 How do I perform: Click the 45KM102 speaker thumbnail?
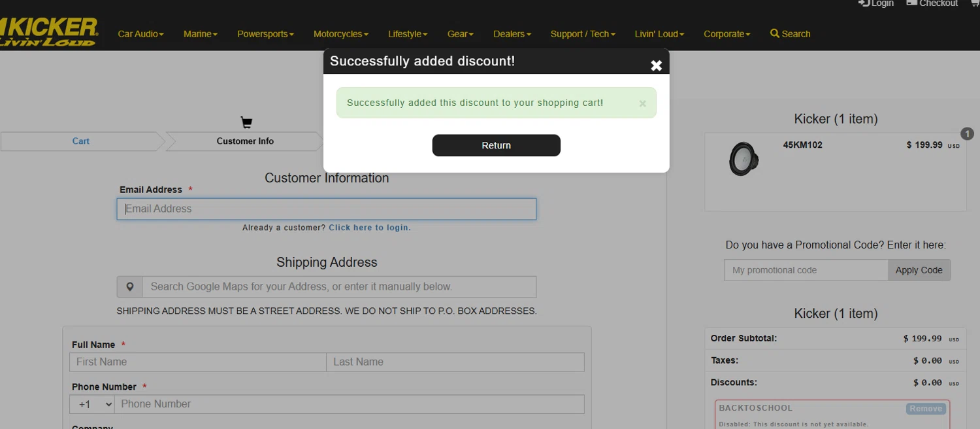click(x=743, y=159)
